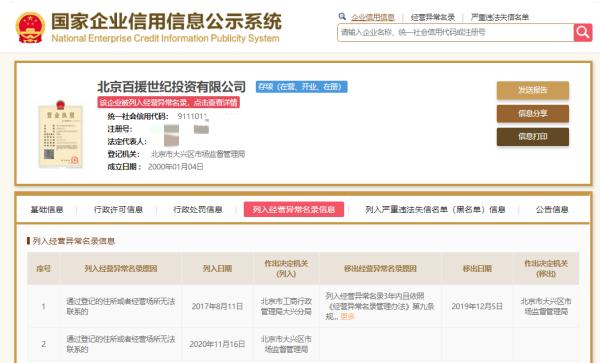
Task: Click the 列入经营异常名录信息 section heading
Action: pos(73,241)
